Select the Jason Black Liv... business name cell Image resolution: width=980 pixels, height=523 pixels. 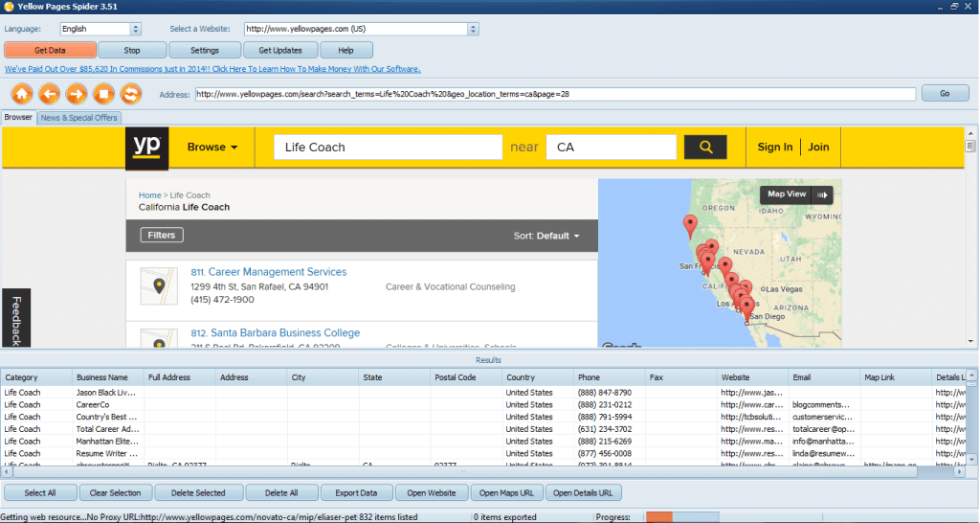pos(106,393)
